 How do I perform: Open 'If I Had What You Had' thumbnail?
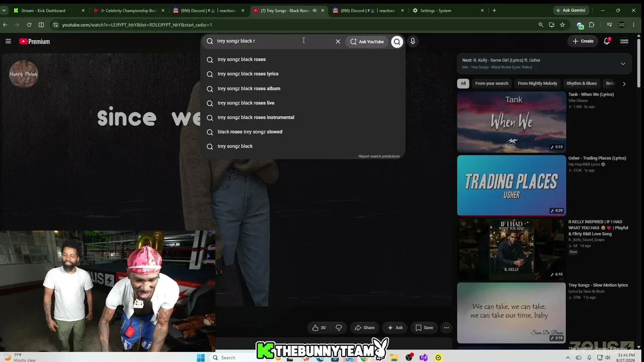511,249
